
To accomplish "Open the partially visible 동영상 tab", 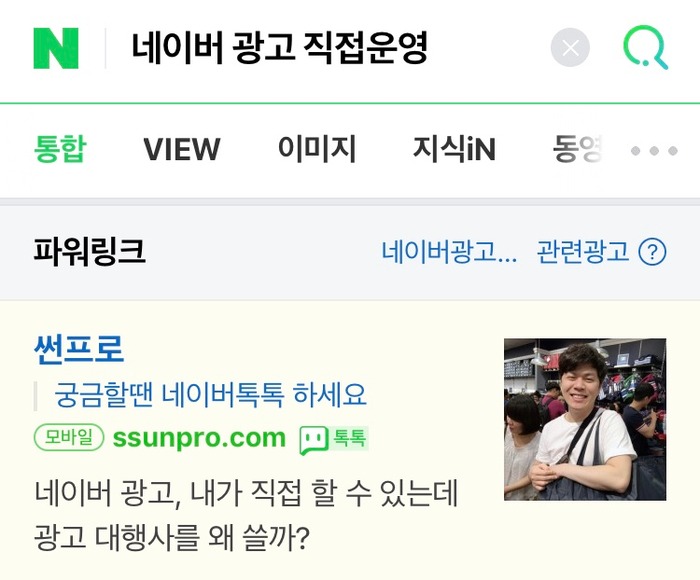I will tap(577, 149).
